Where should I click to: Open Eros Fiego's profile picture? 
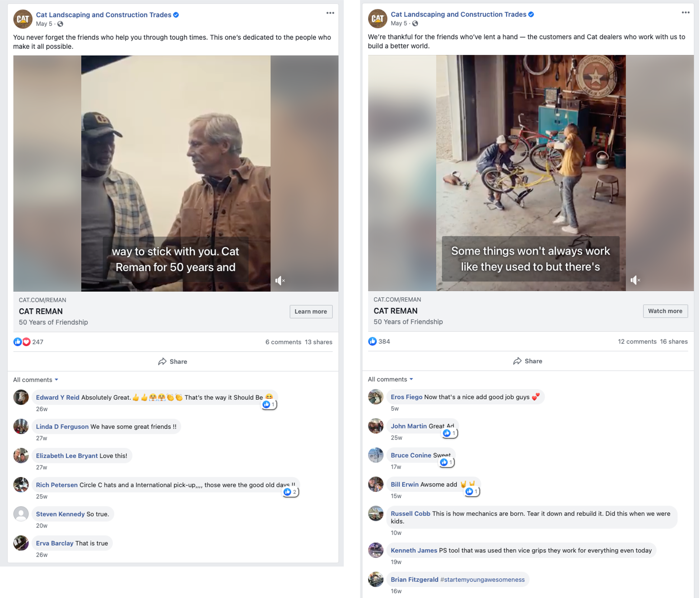[376, 397]
